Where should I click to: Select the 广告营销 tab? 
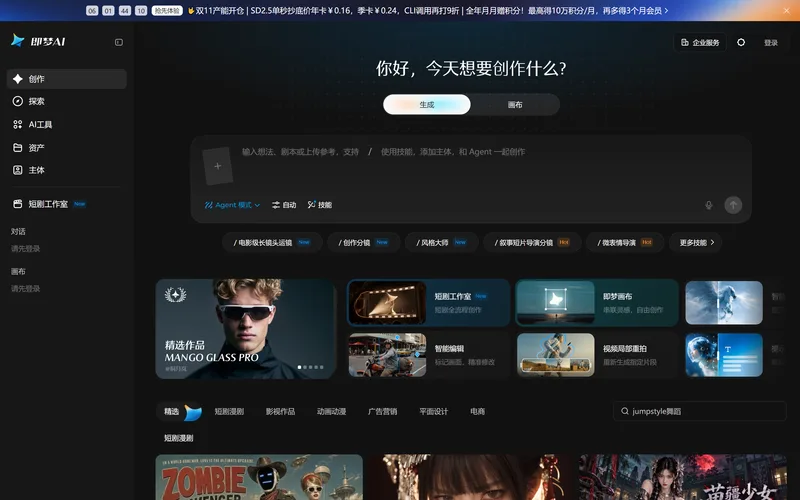tap(382, 411)
